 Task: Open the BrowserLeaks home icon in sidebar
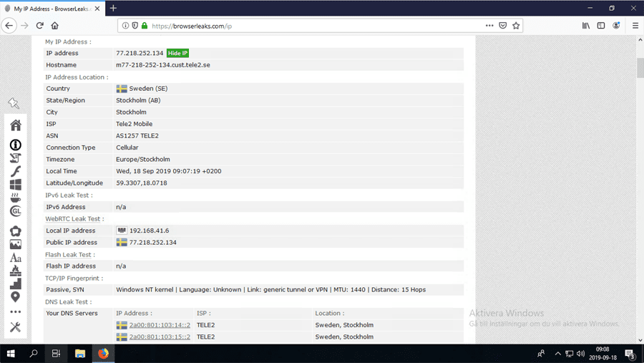click(x=16, y=125)
